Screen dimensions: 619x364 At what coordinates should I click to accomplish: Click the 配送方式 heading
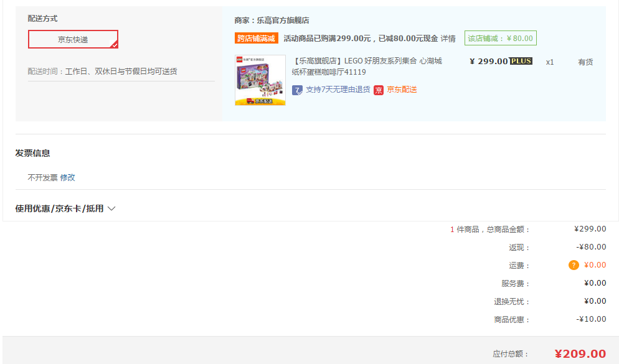[x=42, y=19]
